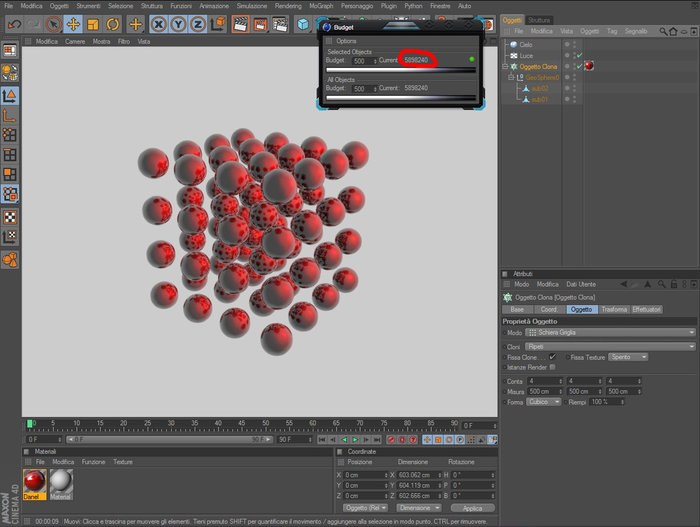Click the coordinate system icon next to the Z lock
The width and height of the screenshot is (700, 527).
tap(218, 24)
